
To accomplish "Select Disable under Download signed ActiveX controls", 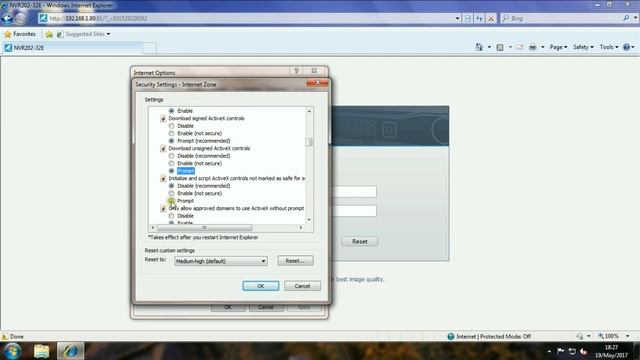I will coord(171,126).
